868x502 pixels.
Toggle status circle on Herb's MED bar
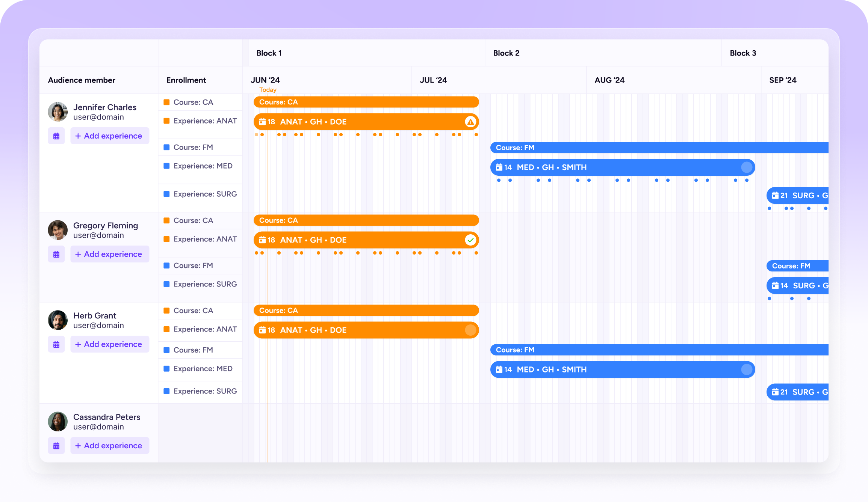[x=747, y=369]
